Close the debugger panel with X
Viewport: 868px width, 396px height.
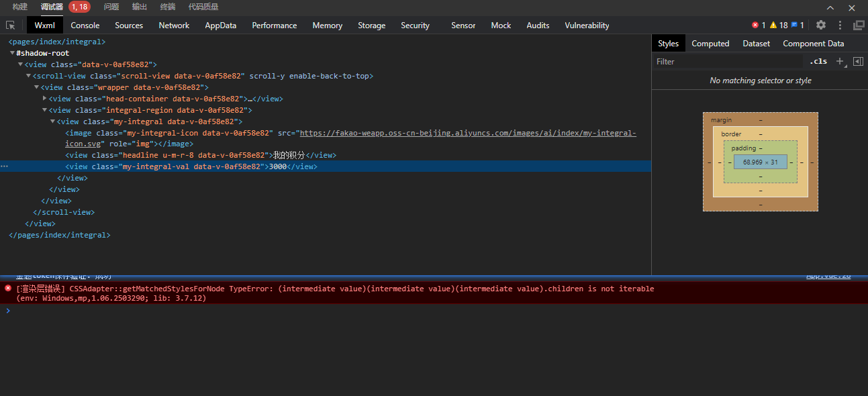(x=852, y=7)
